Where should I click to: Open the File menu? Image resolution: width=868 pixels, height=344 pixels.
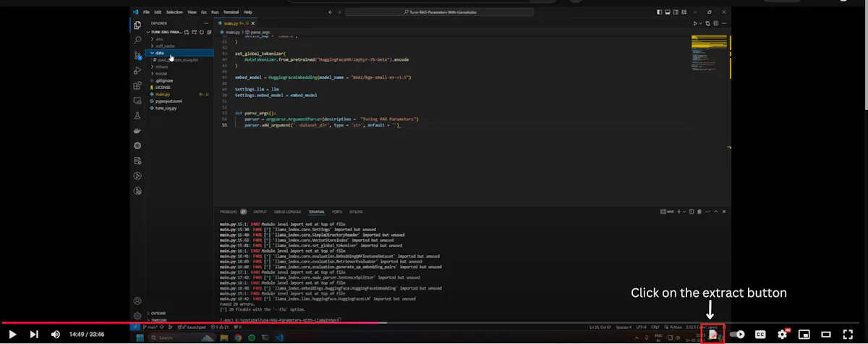point(146,12)
